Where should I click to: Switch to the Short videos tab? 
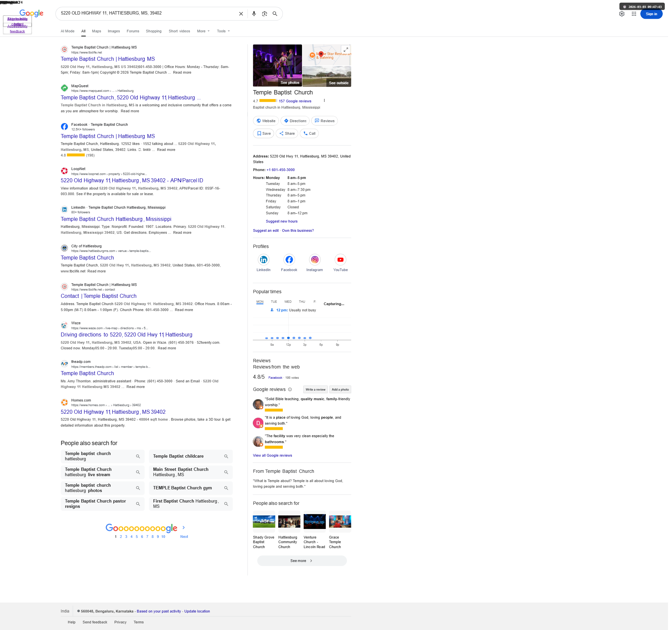pos(181,31)
